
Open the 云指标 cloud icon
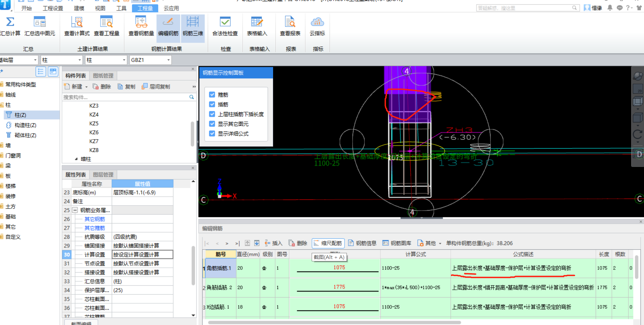tap(317, 22)
